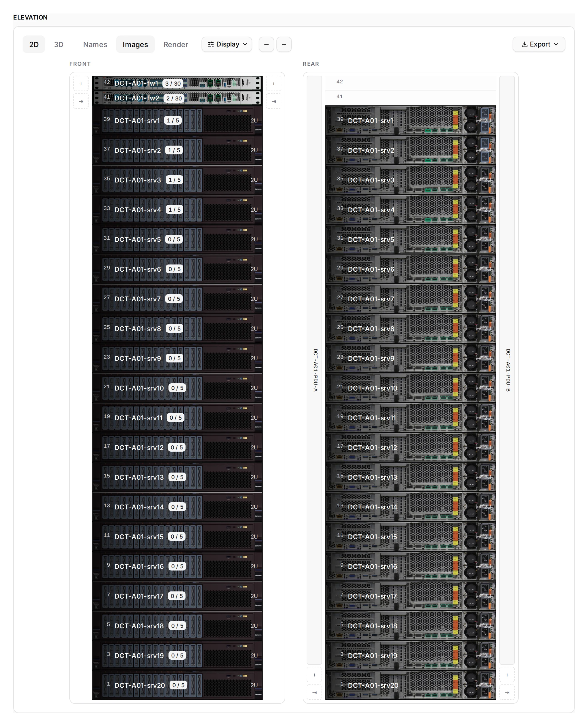Select the Render display mode
Screen dimensions: 588x726
[x=175, y=44]
